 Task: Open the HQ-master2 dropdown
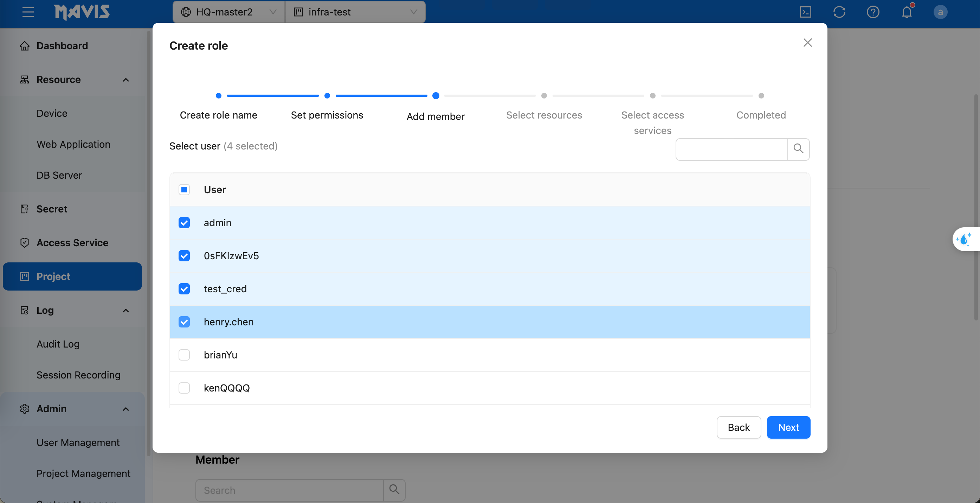coord(228,12)
